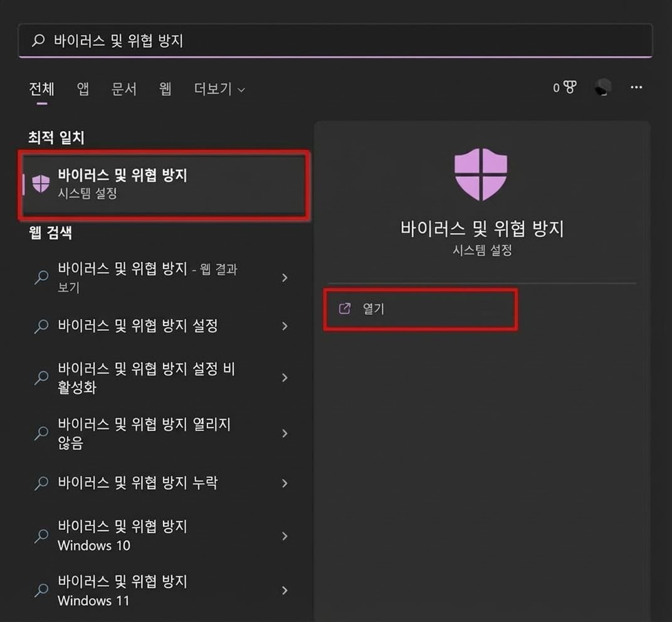Screen dimensions: 672x622
Task: Open the 웹 search tab
Action: [164, 89]
